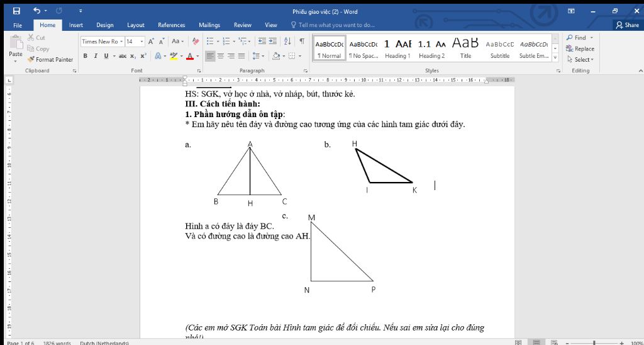Toggle bold formatting
This screenshot has height=345, width=644.
85,56
